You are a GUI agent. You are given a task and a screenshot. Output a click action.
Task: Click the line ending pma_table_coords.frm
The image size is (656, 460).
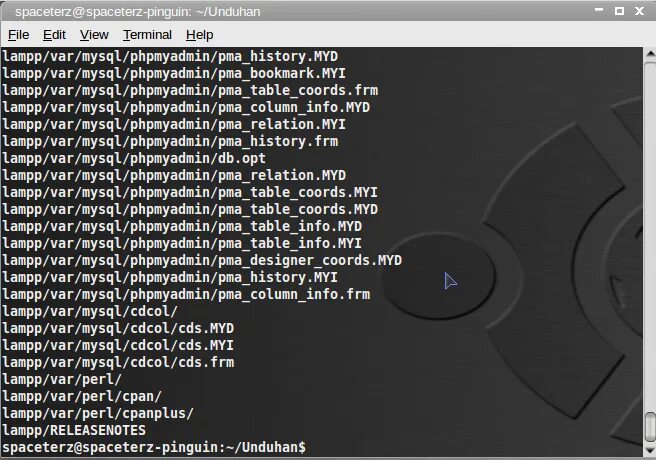190,90
